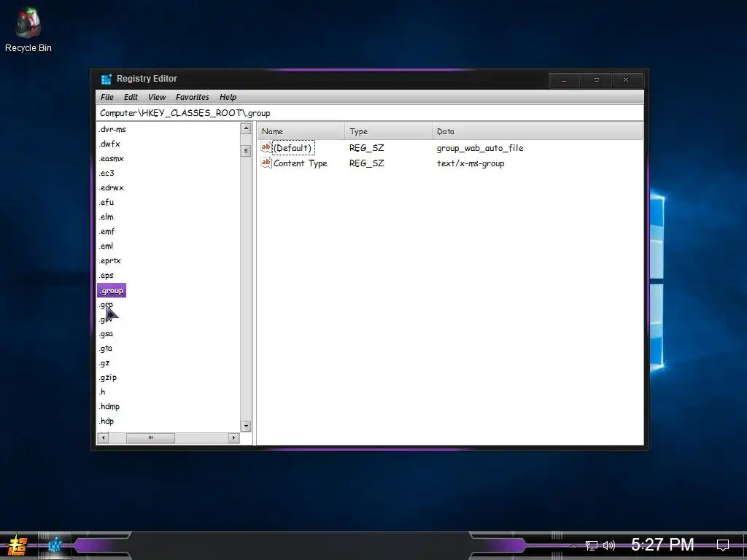Select the .h key in tree

coord(102,392)
